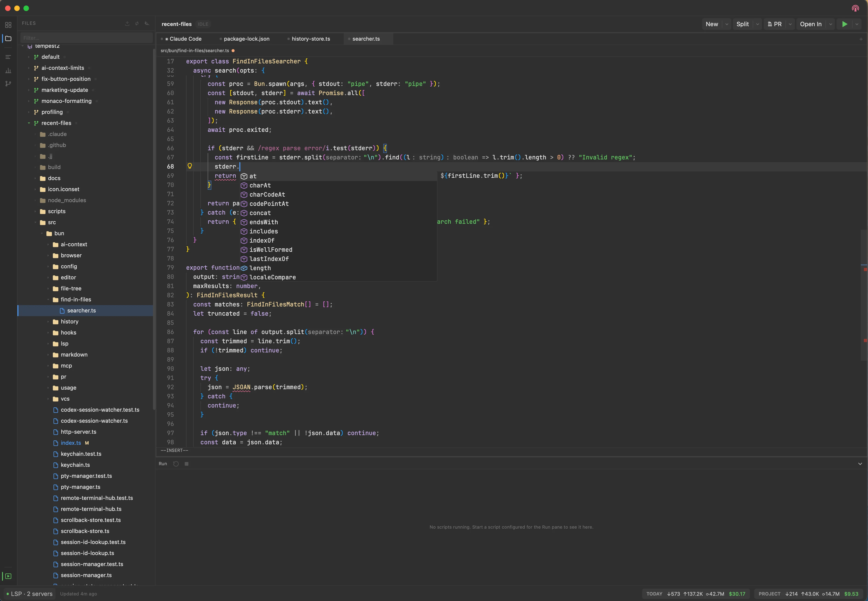Click the PR button
The height and width of the screenshot is (601, 868).
tap(775, 24)
